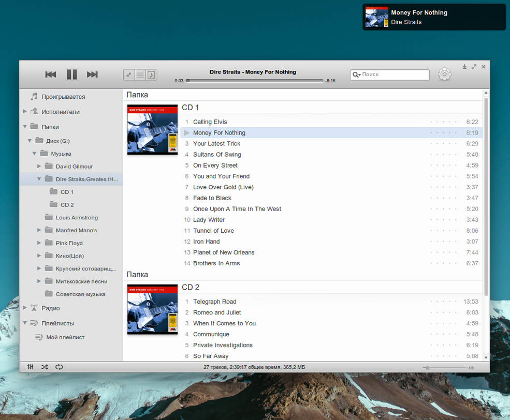Collapse the Музыка folder arrow
Viewport: 510px width, 420px height.
point(35,153)
